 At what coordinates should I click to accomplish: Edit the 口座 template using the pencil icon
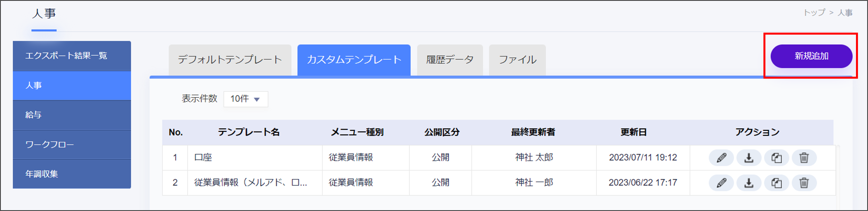coord(721,157)
